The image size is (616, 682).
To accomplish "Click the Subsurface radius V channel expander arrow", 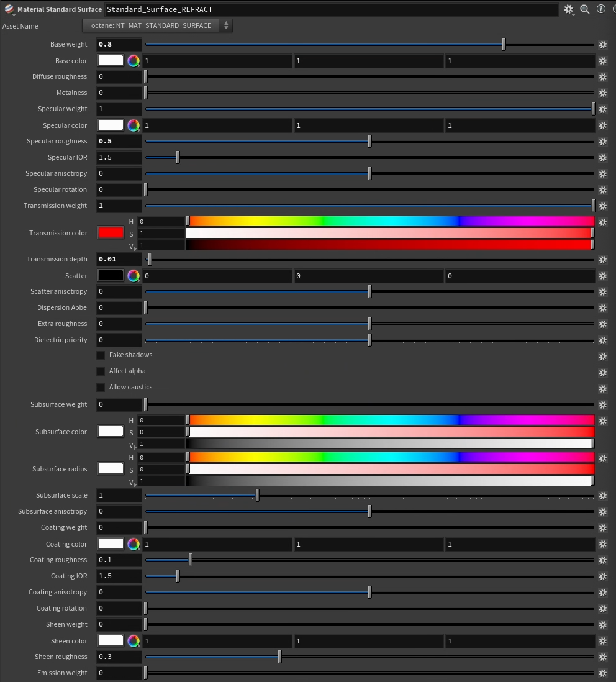I will point(135,484).
